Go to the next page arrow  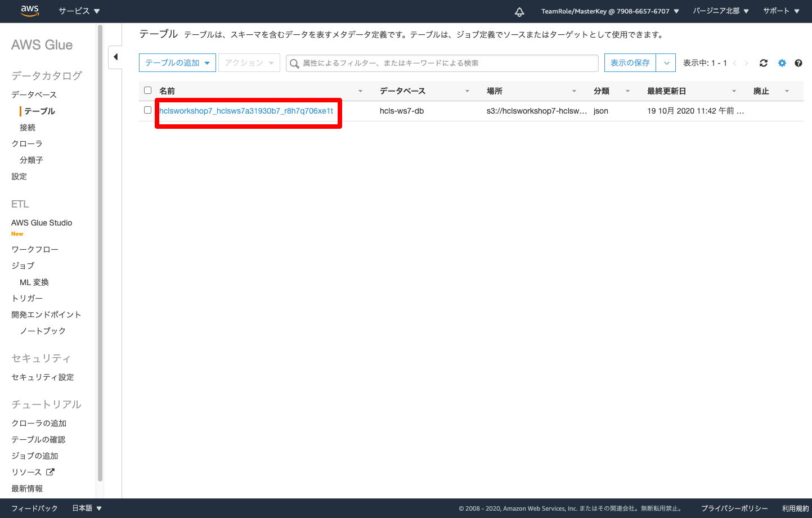747,63
